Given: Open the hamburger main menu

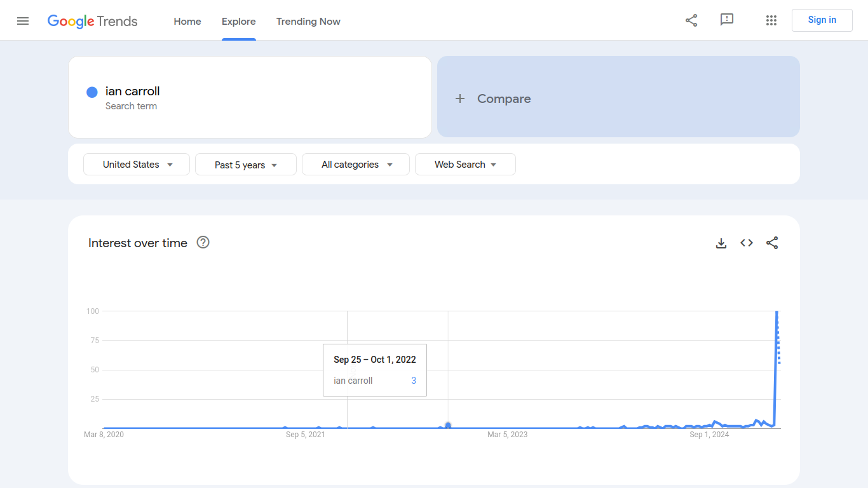Looking at the screenshot, I should (23, 21).
